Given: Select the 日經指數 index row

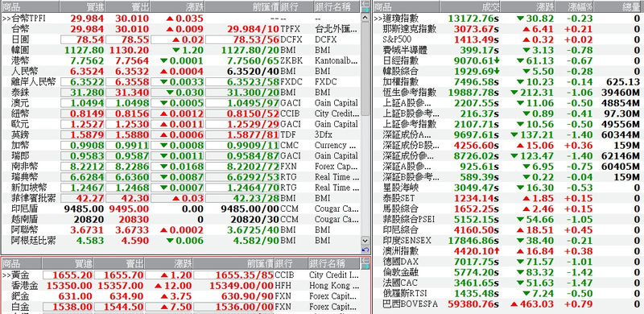Looking at the screenshot, I should coord(509,61).
